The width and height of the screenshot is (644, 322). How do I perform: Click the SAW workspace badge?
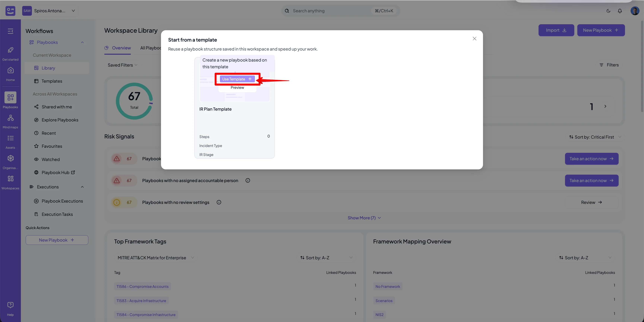[x=27, y=11]
